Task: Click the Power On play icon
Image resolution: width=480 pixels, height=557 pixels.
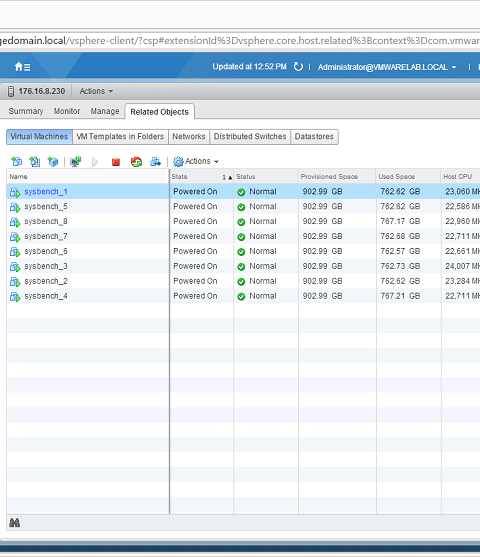Action: (95, 162)
